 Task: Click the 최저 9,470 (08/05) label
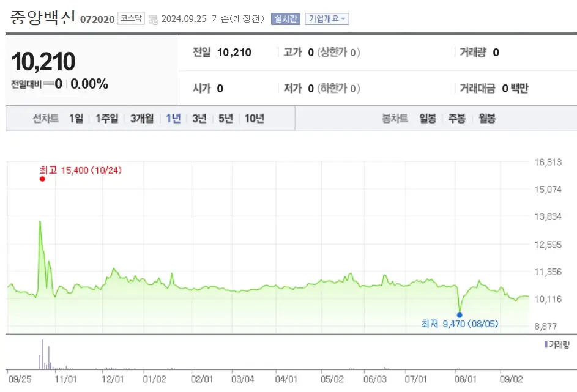[x=459, y=324]
